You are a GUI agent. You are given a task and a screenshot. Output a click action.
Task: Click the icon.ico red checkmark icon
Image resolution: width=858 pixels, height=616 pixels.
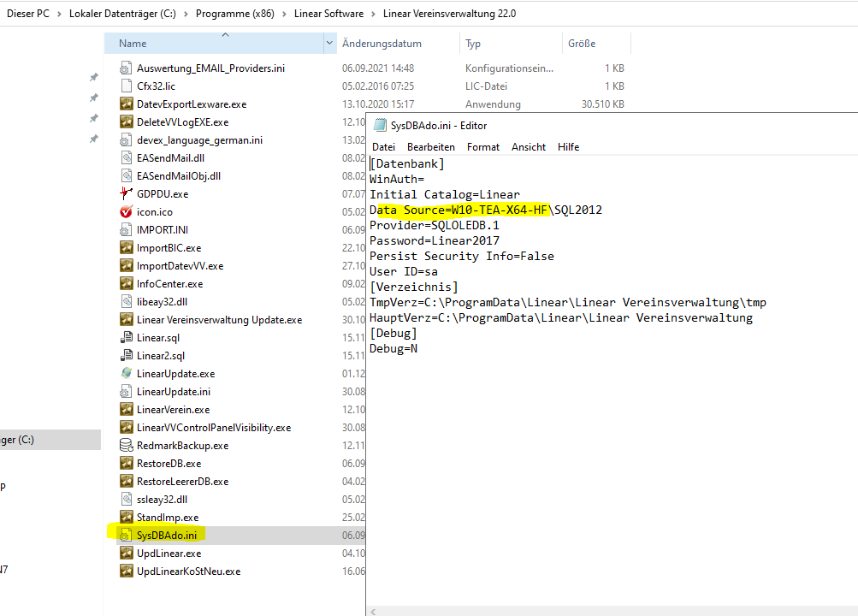click(x=127, y=211)
